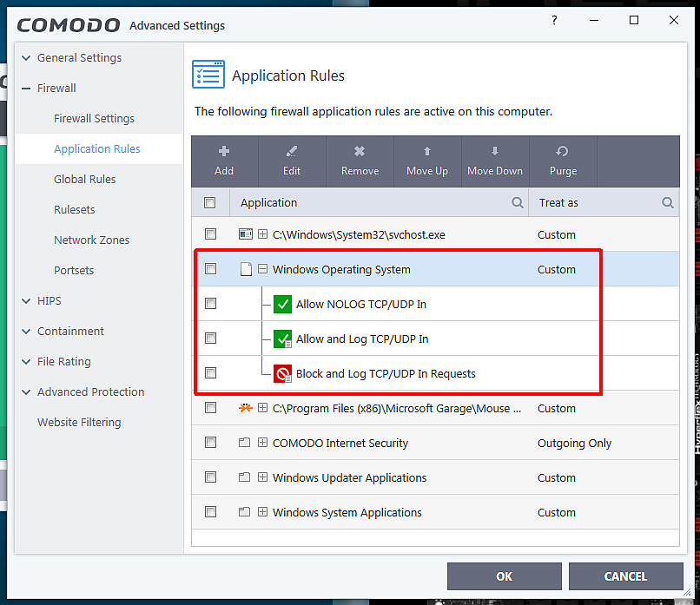Click the Move Up toolbar button

[x=427, y=161]
